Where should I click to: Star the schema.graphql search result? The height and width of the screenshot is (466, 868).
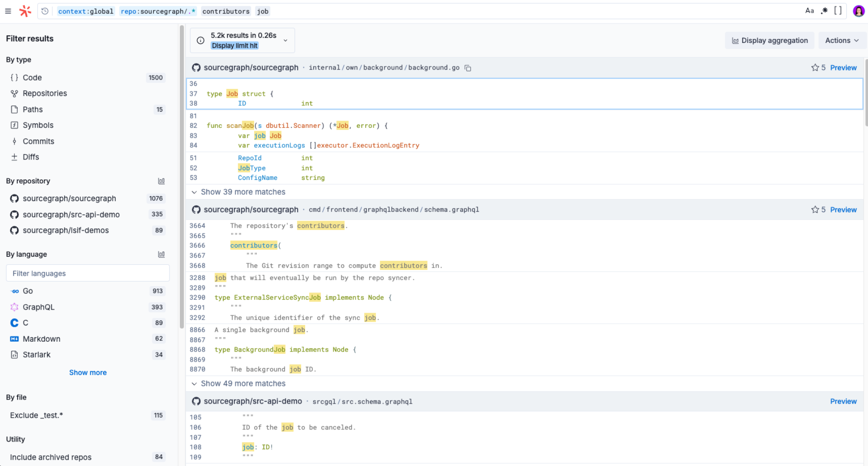coord(815,209)
